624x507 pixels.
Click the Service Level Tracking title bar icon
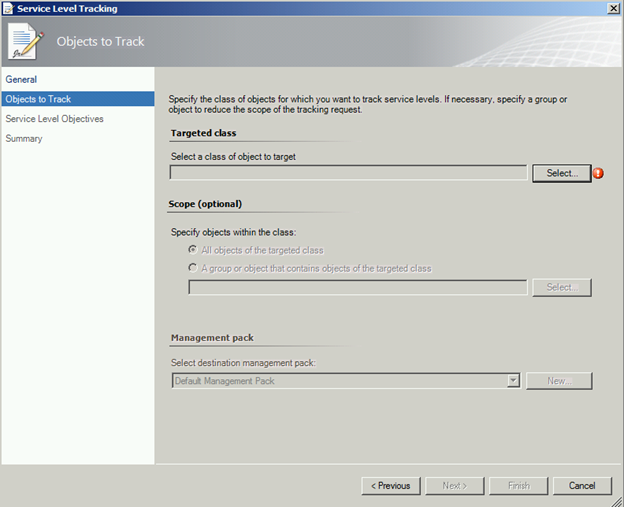pos(8,9)
